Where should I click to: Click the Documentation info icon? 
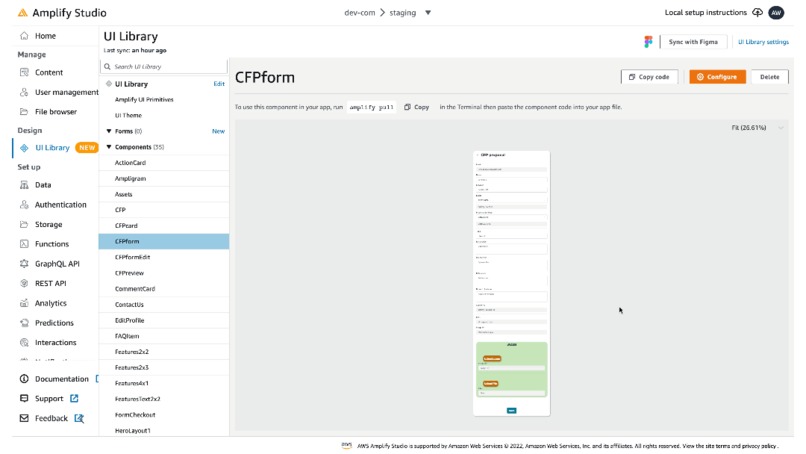pyautogui.click(x=24, y=379)
